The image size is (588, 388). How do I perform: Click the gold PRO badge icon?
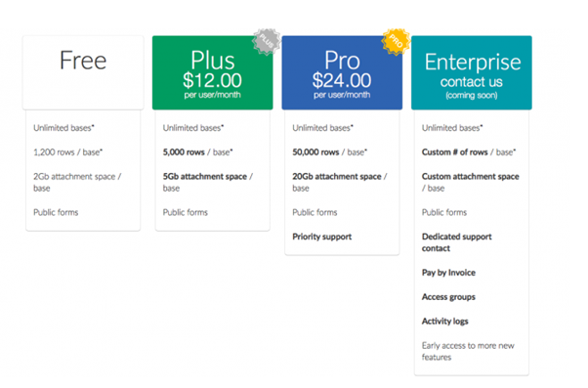click(396, 41)
